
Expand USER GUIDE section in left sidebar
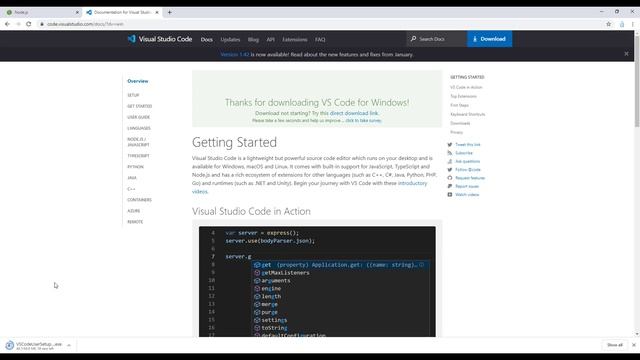138,117
